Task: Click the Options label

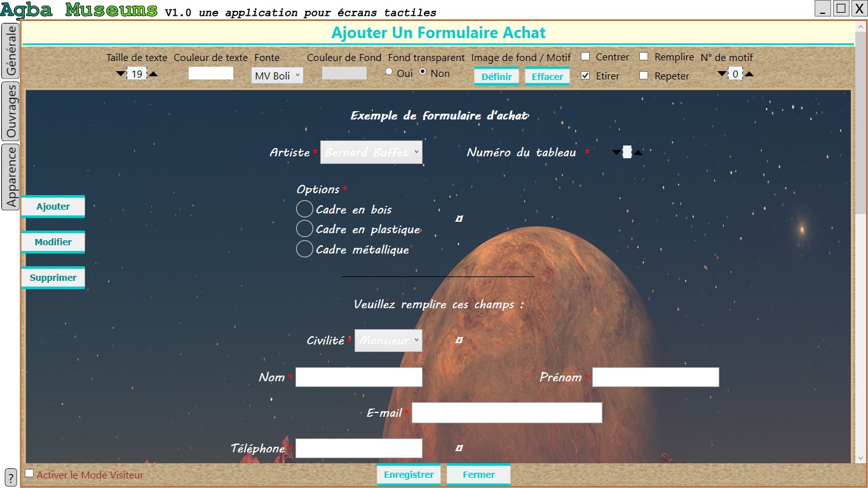Action: point(318,189)
